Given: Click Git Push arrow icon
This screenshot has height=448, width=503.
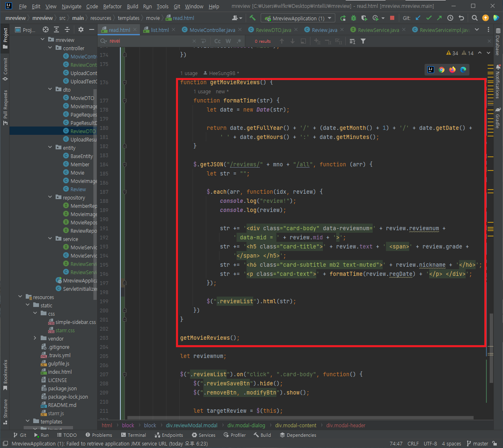Looking at the screenshot, I should (440, 18).
